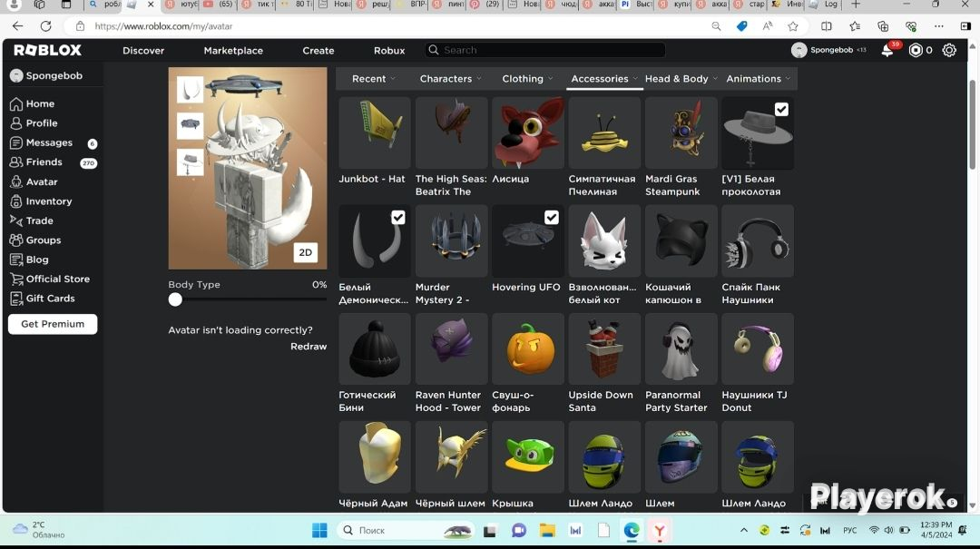Viewport: 980px width, 549px height.
Task: Expand the Clothing dropdown
Action: pos(527,79)
